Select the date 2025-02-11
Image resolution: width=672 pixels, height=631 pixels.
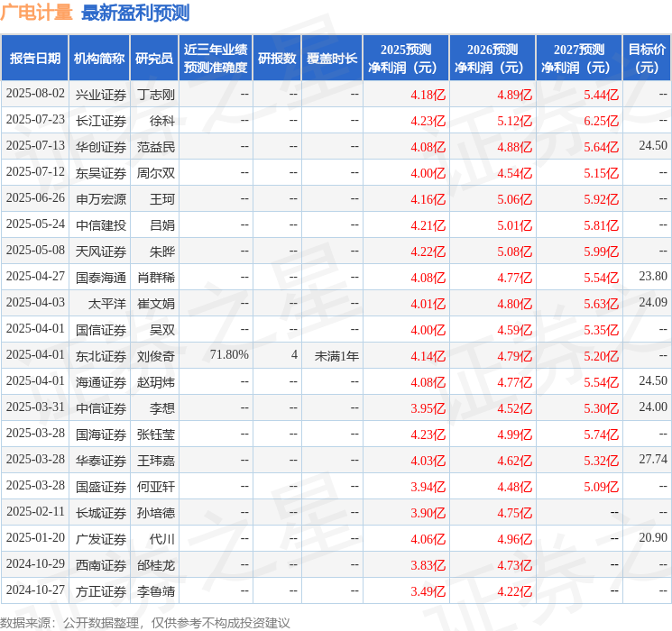[x=35, y=512]
